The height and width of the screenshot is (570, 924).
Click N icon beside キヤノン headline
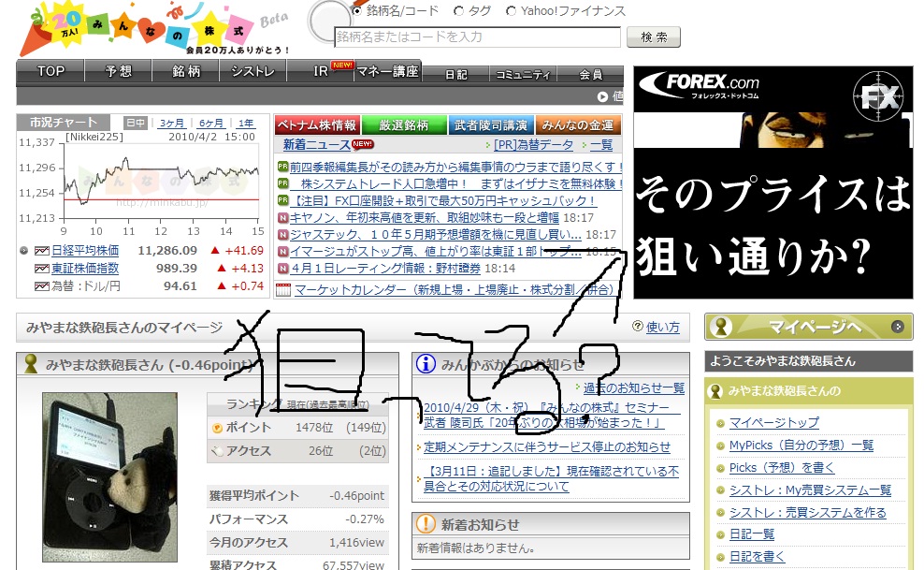point(282,217)
